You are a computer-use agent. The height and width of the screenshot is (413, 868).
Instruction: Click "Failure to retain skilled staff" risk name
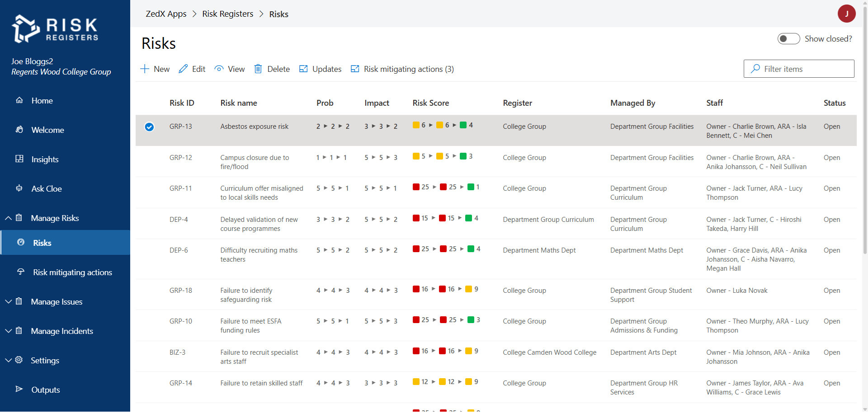[261, 383]
